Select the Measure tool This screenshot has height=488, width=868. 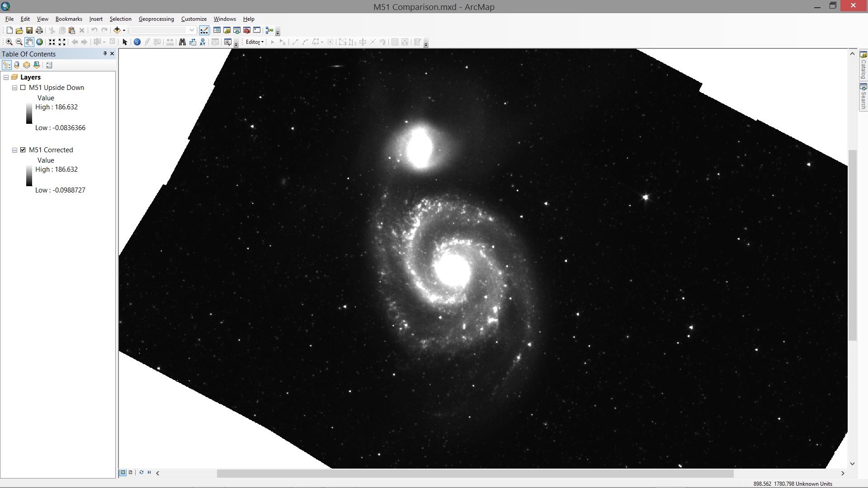tap(170, 42)
